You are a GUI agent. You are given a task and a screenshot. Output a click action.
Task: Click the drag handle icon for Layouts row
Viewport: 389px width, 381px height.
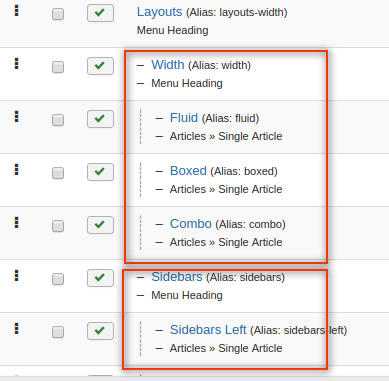pyautogui.click(x=16, y=11)
